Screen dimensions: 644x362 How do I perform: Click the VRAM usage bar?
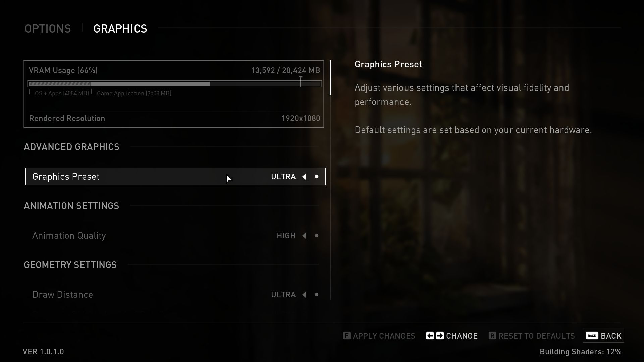pos(174,84)
